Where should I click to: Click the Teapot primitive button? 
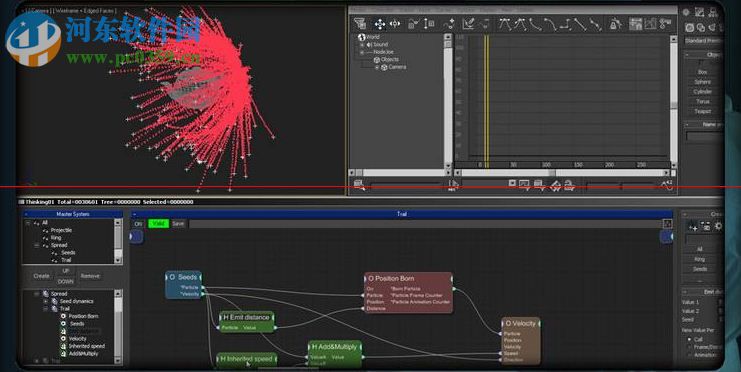tap(703, 112)
